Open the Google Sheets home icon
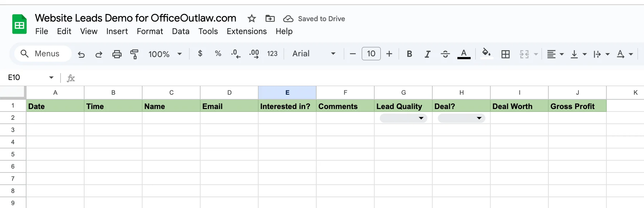This screenshot has width=644, height=208. [x=19, y=24]
